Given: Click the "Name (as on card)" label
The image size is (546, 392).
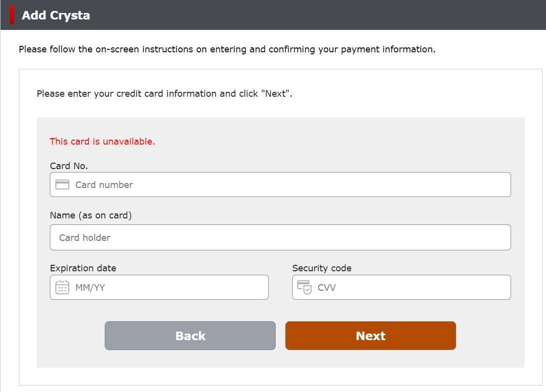Looking at the screenshot, I should pyautogui.click(x=91, y=215).
